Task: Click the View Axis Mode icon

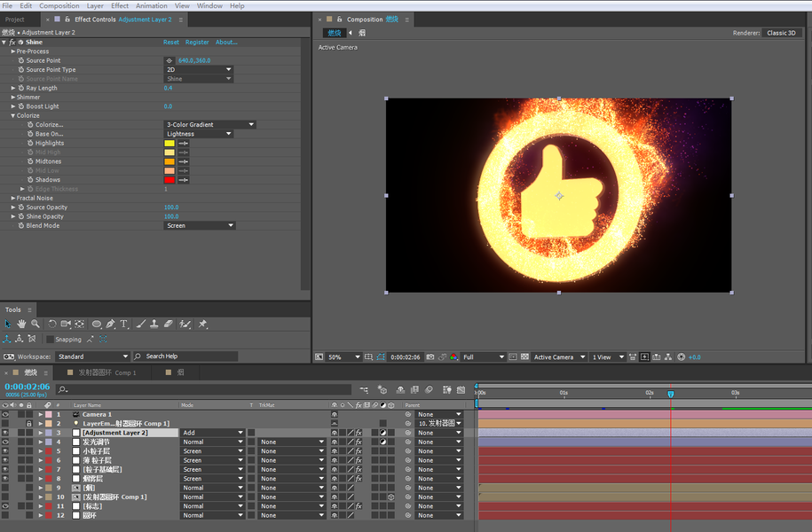Action: pyautogui.click(x=32, y=339)
